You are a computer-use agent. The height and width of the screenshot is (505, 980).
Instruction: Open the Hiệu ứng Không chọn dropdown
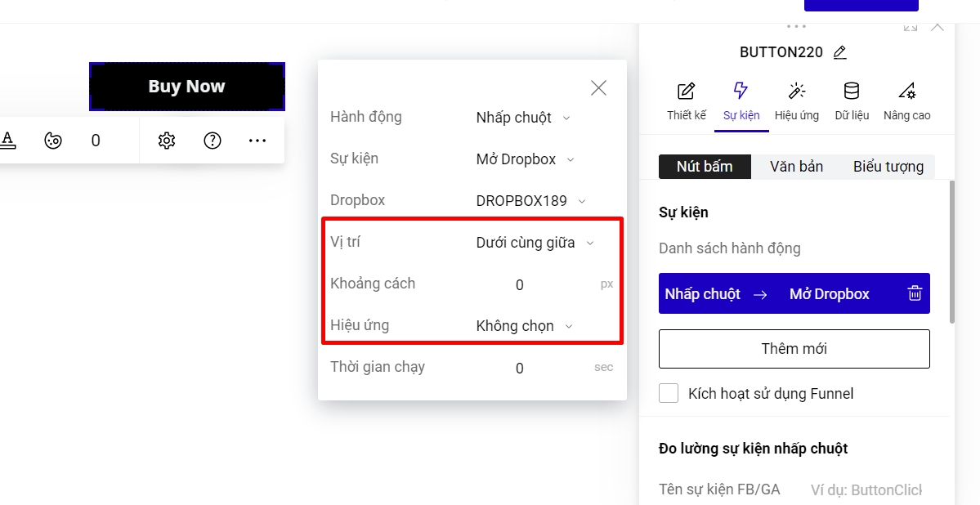(524, 326)
